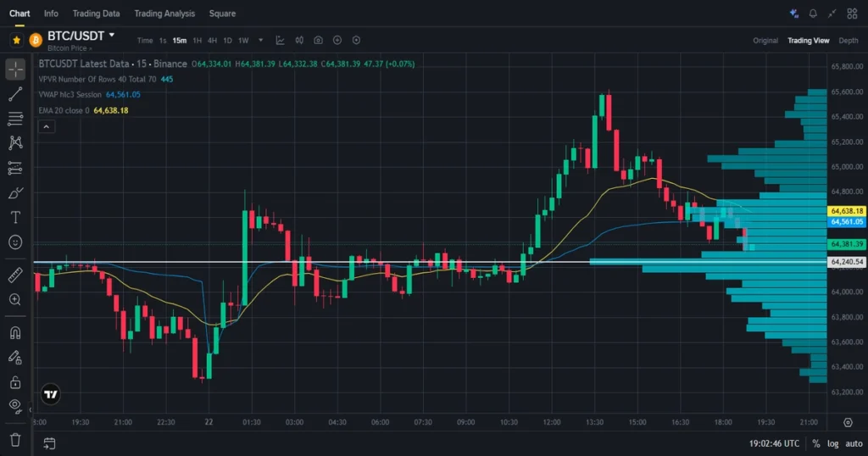Screen dimensions: 868x456
Task: Select the crosshair cursor tool
Action: click(15, 70)
